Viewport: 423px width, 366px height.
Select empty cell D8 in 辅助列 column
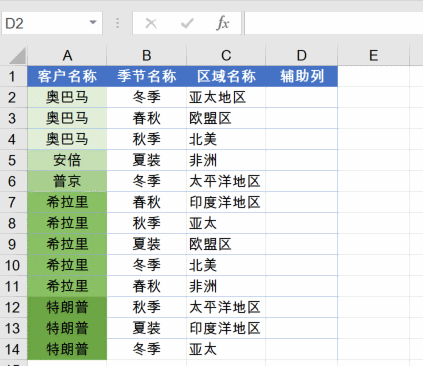[302, 223]
